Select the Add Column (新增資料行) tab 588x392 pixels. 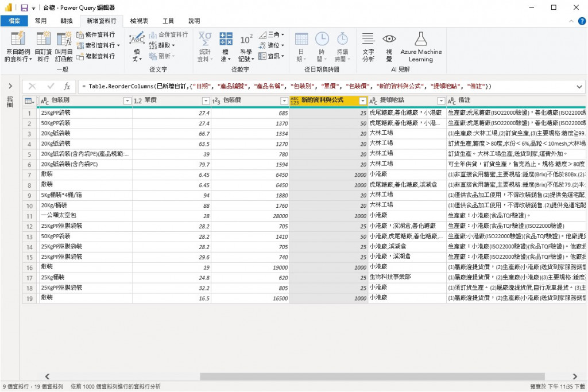click(102, 21)
